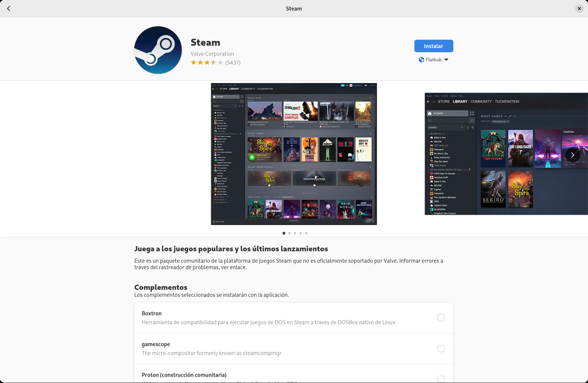Screen dimensions: 588x383
Task: Open the main Steam library screenshot
Action: (x=293, y=154)
